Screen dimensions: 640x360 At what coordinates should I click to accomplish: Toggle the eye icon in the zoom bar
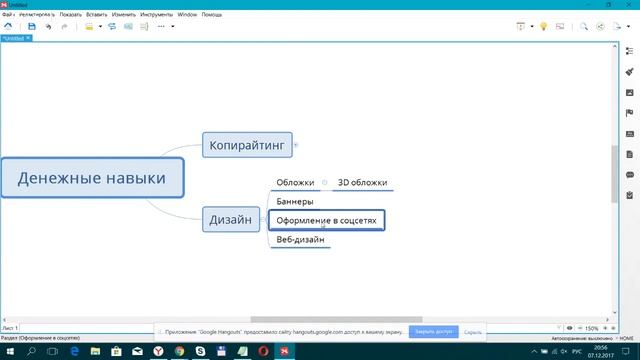569,328
